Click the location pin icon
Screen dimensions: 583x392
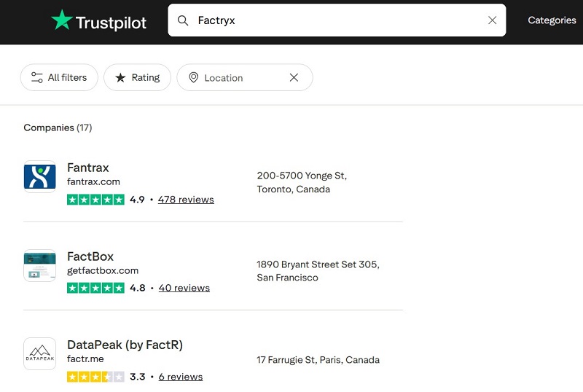click(193, 78)
